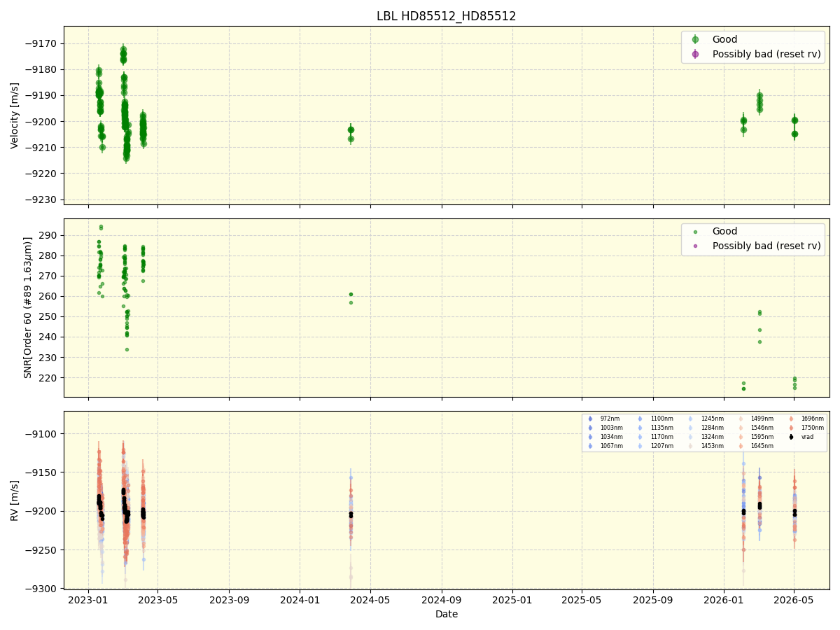Screen dimensions: 840x630
Task: Click the '1207nm' legend entry
Action: [661, 446]
